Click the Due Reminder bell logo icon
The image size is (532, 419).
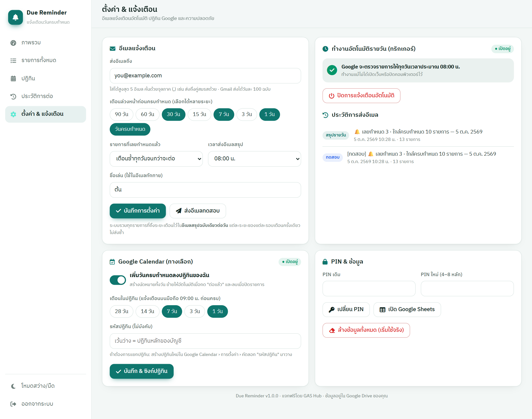coord(16,17)
